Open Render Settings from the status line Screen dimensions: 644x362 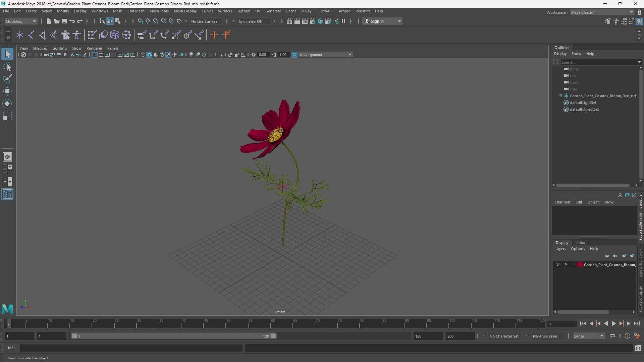(313, 21)
